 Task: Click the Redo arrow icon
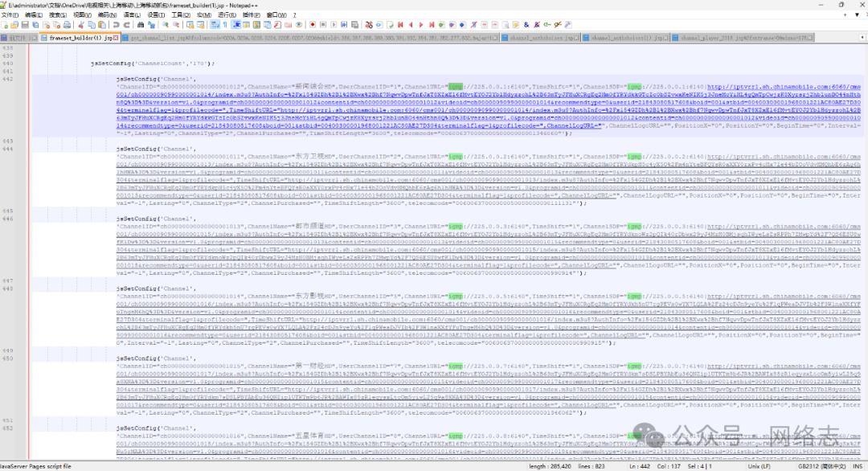pyautogui.click(x=127, y=25)
